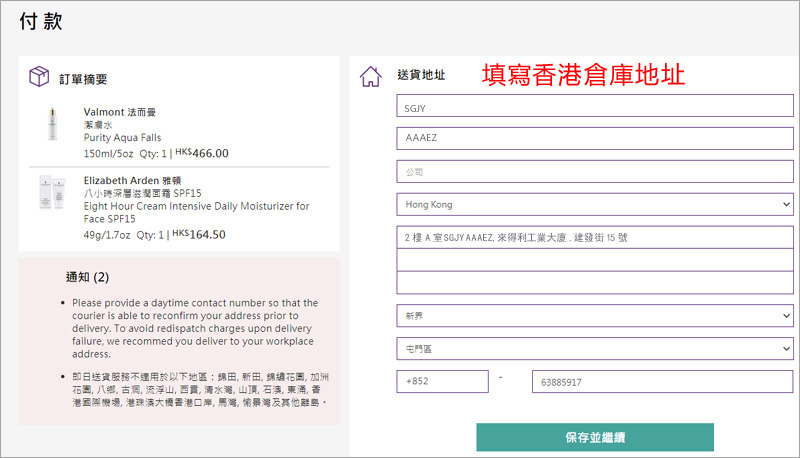Click the +852 country code field

442,381
